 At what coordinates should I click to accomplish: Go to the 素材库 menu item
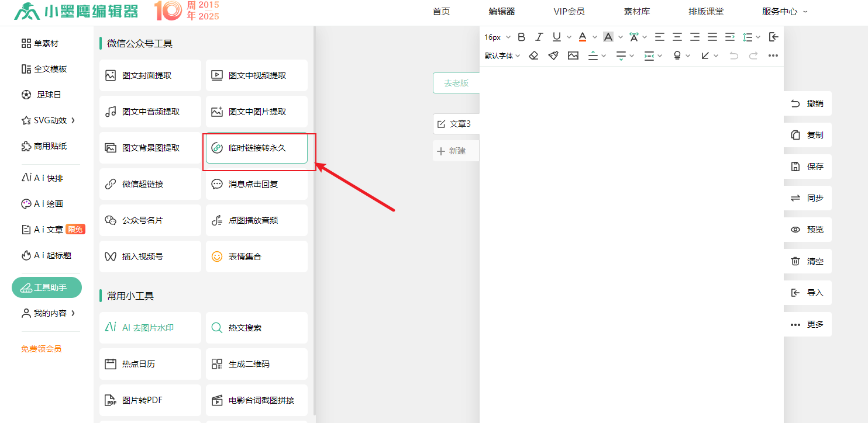[637, 11]
